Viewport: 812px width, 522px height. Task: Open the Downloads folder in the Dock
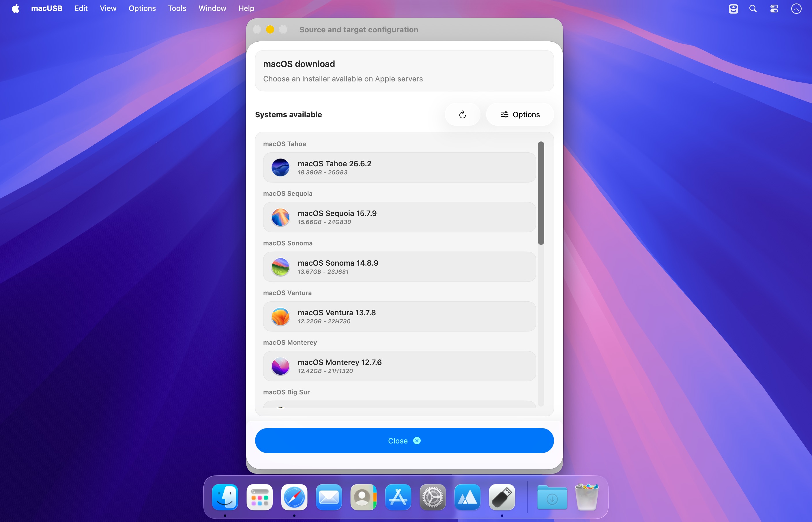pos(552,497)
